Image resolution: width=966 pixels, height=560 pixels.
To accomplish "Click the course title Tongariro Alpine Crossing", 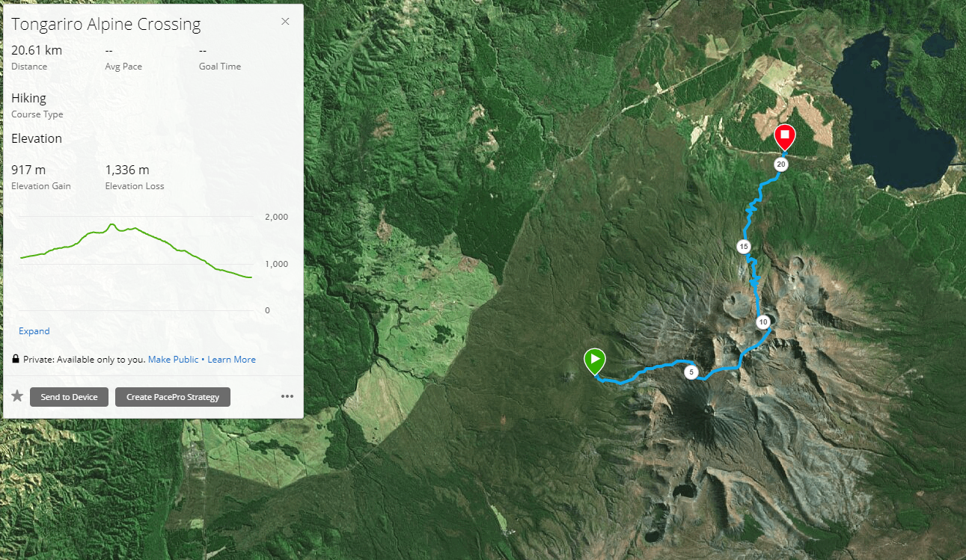I will (106, 25).
